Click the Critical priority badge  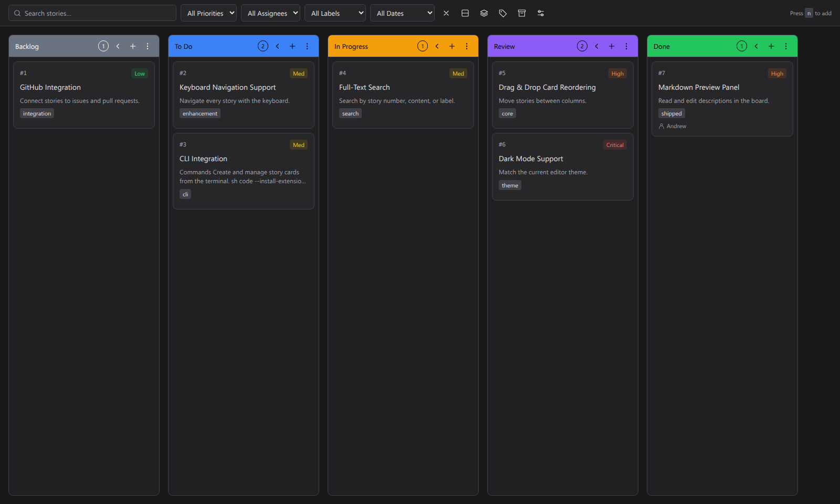pos(615,145)
